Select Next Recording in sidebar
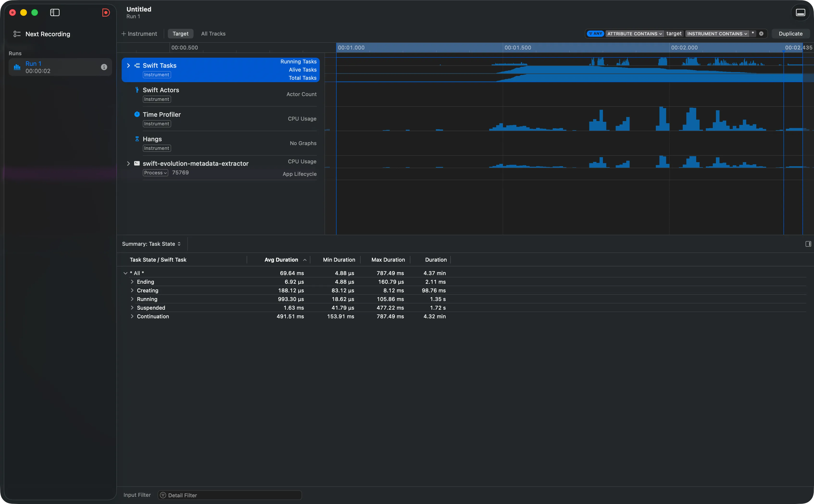 pyautogui.click(x=48, y=34)
